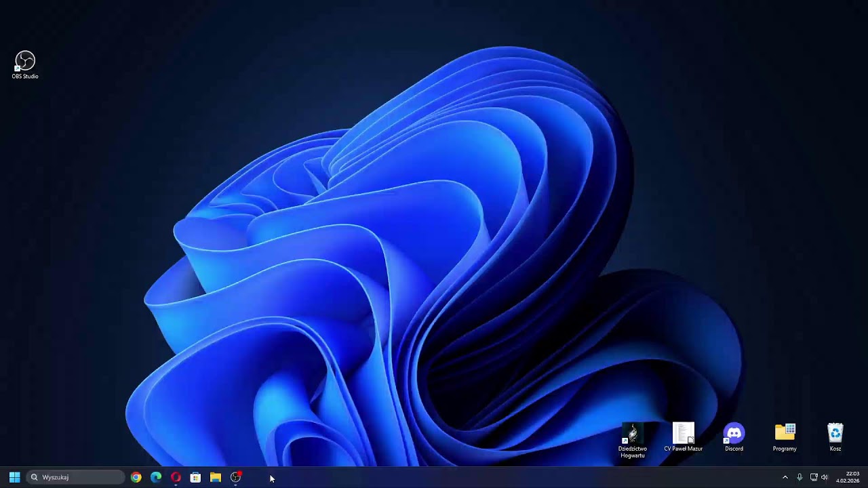Open File Explorer from the taskbar
The width and height of the screenshot is (868, 488).
pyautogui.click(x=216, y=477)
